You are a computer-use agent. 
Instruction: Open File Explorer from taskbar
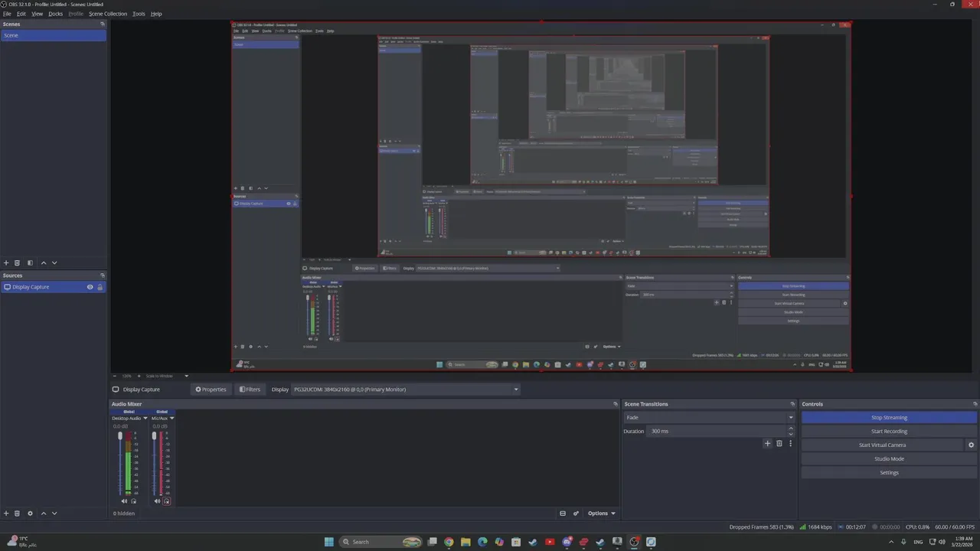click(465, 542)
